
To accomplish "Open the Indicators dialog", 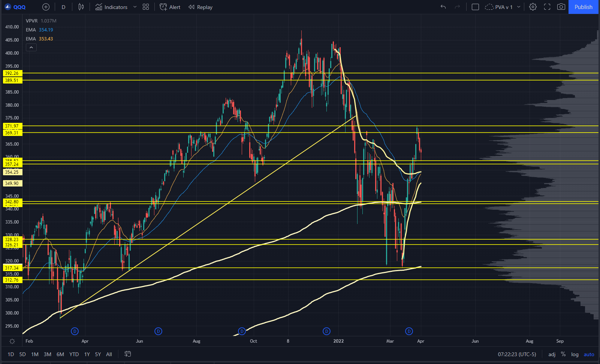I will tap(111, 7).
